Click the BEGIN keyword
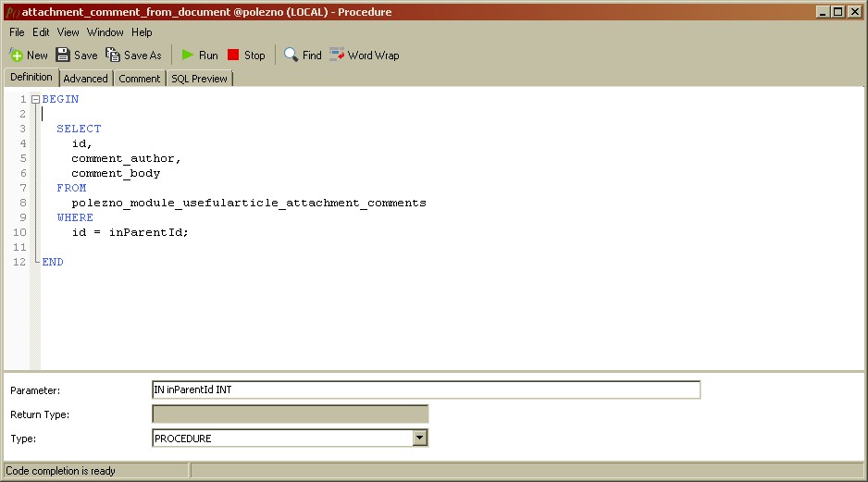868x482 pixels. click(x=60, y=100)
